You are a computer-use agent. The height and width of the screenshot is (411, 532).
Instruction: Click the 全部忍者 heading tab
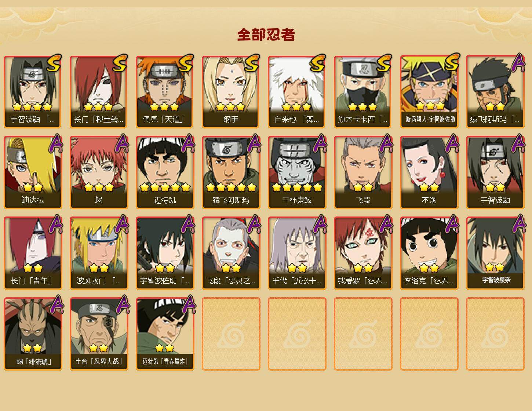point(266,35)
